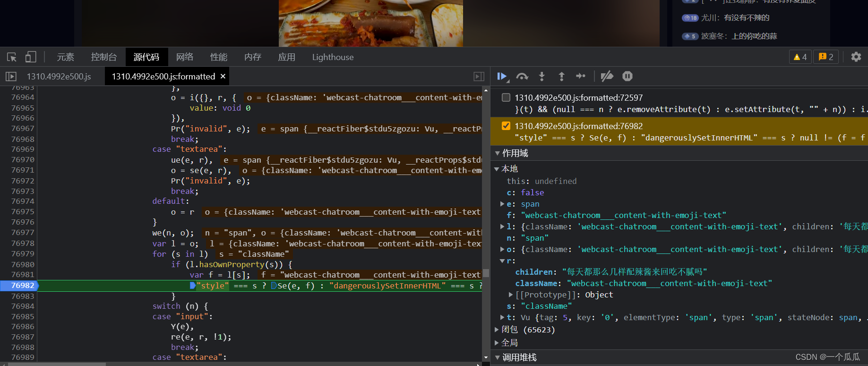Screen dimensions: 868x366
Task: Activate the inspect element picker icon
Action: pos(12,57)
